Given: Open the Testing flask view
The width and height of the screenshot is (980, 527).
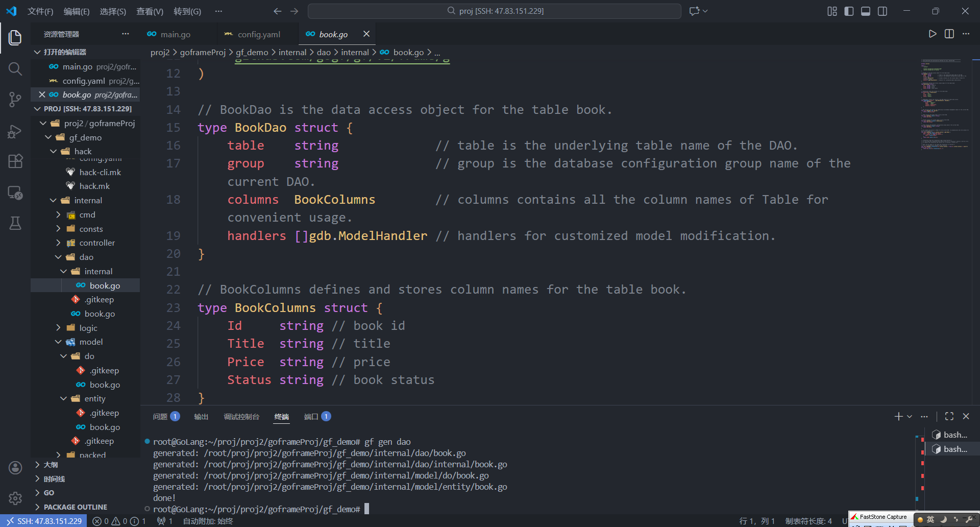Looking at the screenshot, I should (15, 223).
